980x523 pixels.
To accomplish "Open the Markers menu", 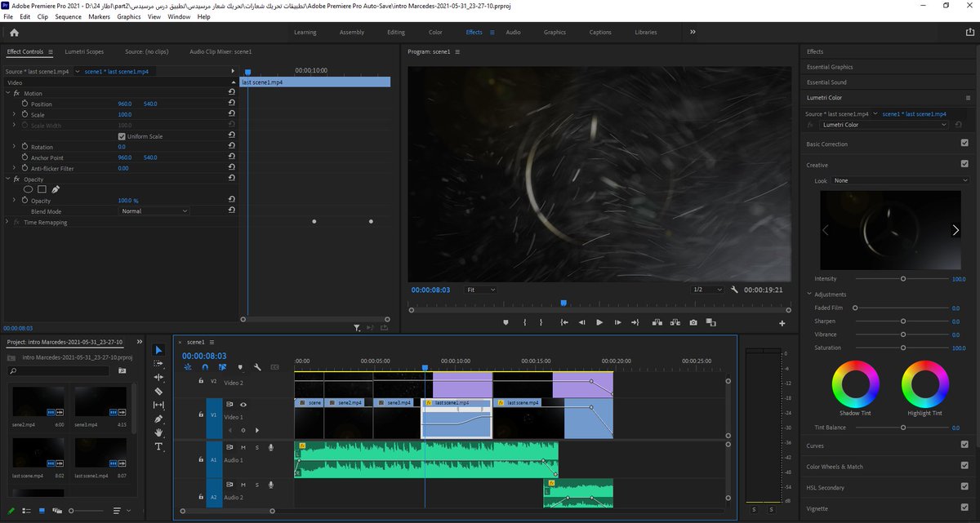I will pos(100,16).
